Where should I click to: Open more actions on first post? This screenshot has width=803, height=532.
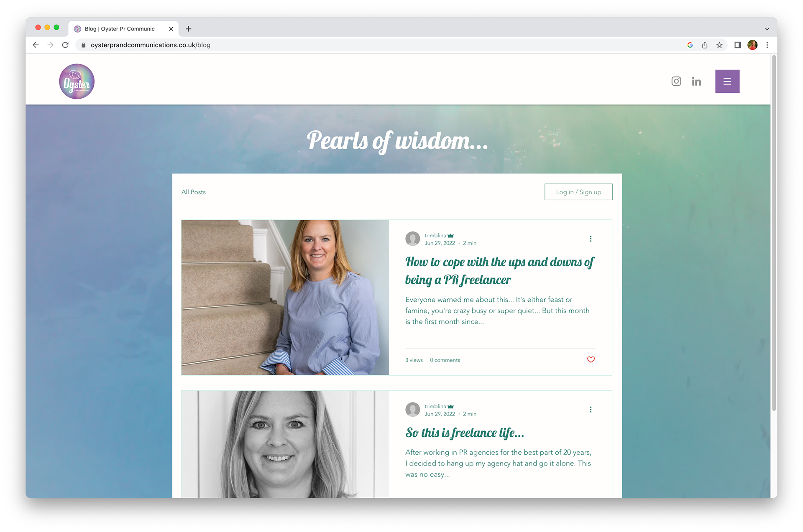pyautogui.click(x=591, y=239)
